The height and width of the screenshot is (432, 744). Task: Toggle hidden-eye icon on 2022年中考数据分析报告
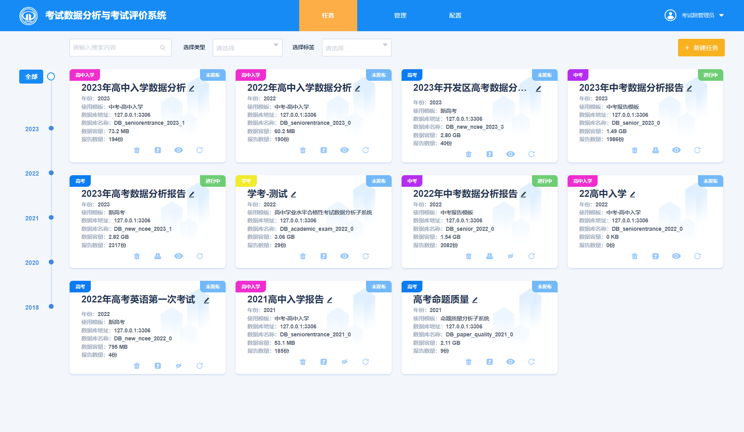[510, 256]
